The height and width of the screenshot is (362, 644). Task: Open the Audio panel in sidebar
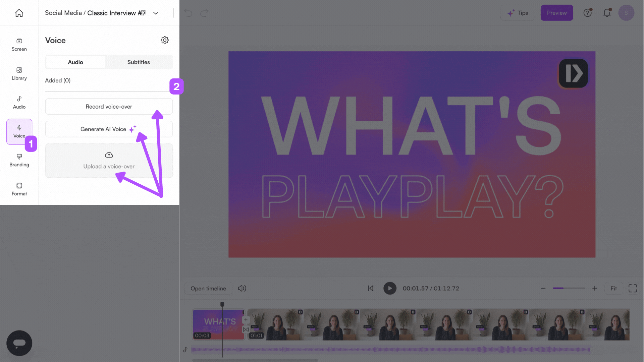tap(19, 103)
